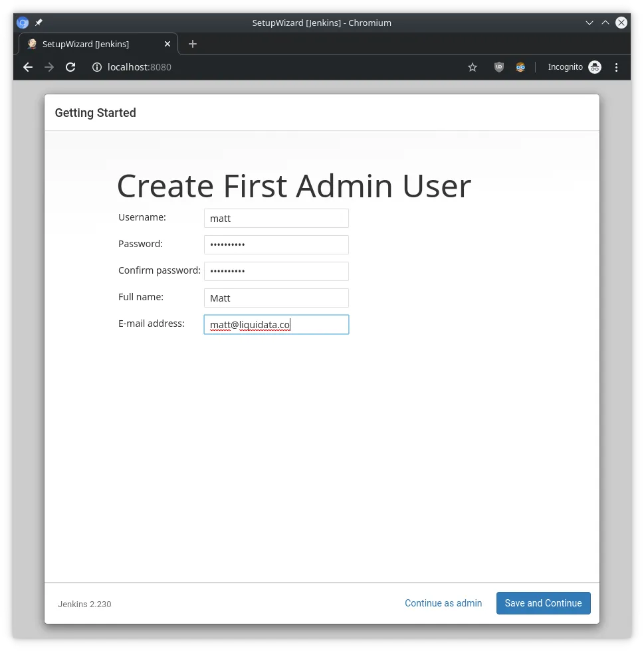Viewport: 644px width, 651px height.
Task: Select the SetupWizard [Jenkins] tab
Action: [93, 44]
